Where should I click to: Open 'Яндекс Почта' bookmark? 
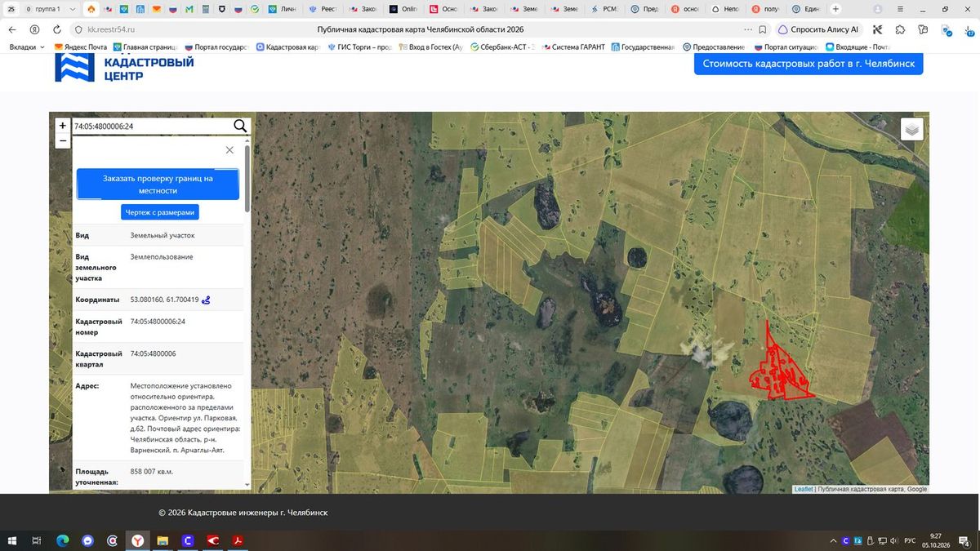81,47
